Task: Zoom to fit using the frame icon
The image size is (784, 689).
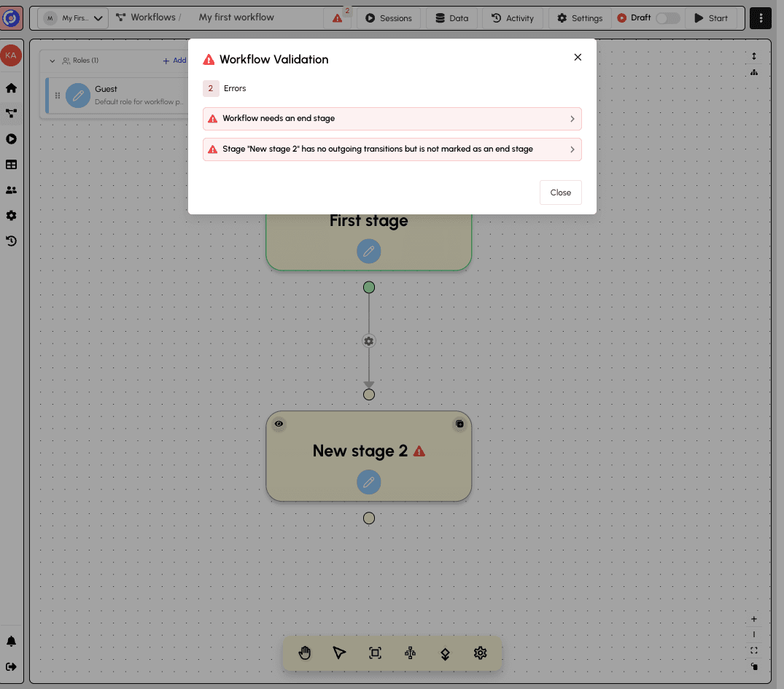Action: click(375, 653)
